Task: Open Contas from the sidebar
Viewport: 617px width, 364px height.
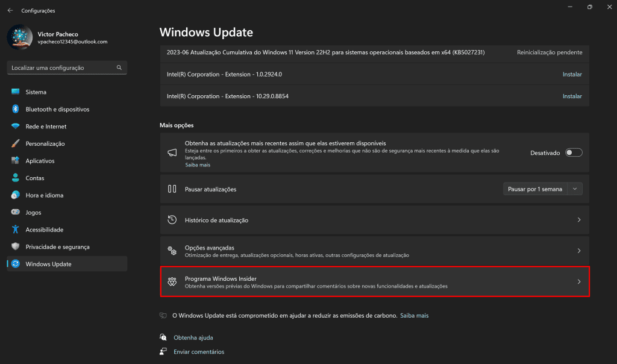Action: coord(36,178)
